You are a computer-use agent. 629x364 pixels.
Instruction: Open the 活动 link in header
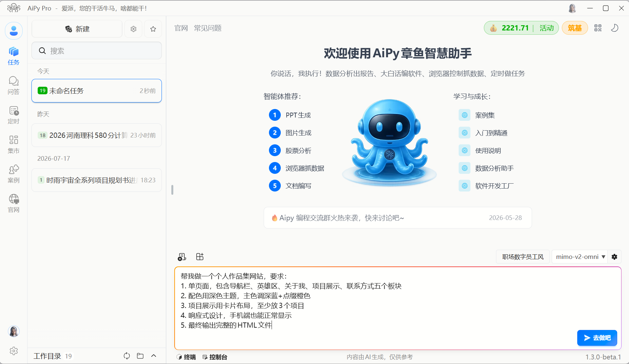[x=546, y=28]
